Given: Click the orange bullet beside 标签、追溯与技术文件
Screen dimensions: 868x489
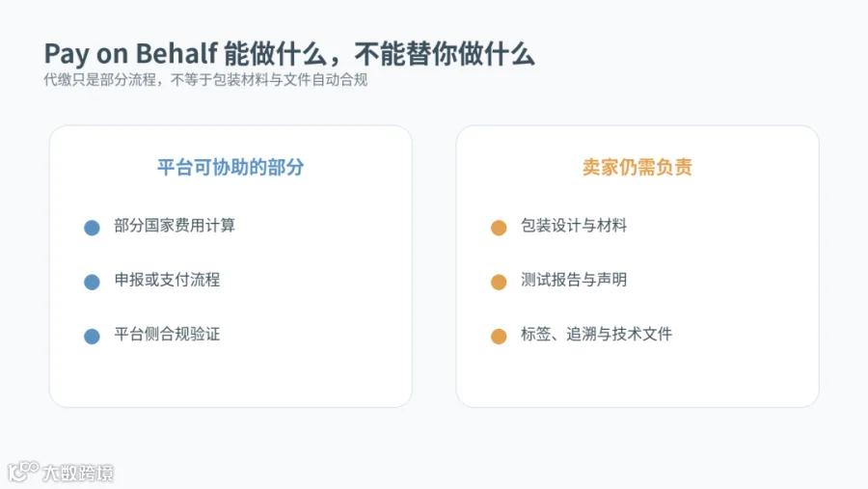Looking at the screenshot, I should pyautogui.click(x=499, y=337).
